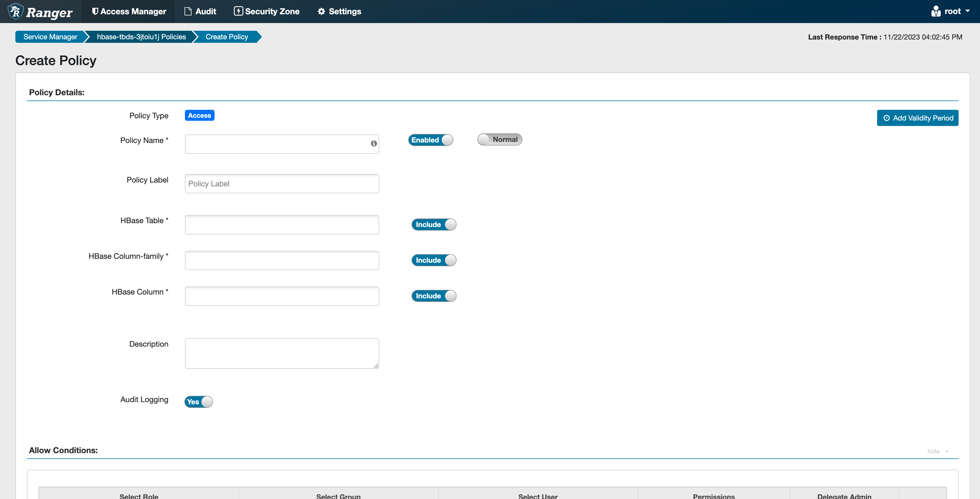Toggle the HBase Table Include switch

tap(434, 225)
